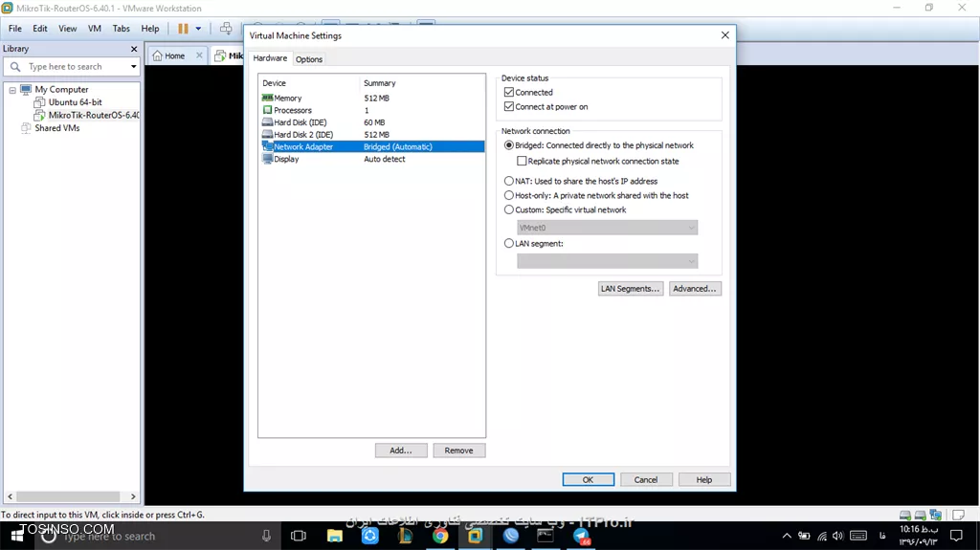Select the Bridged network connection option
The height and width of the screenshot is (550, 980).
(509, 145)
